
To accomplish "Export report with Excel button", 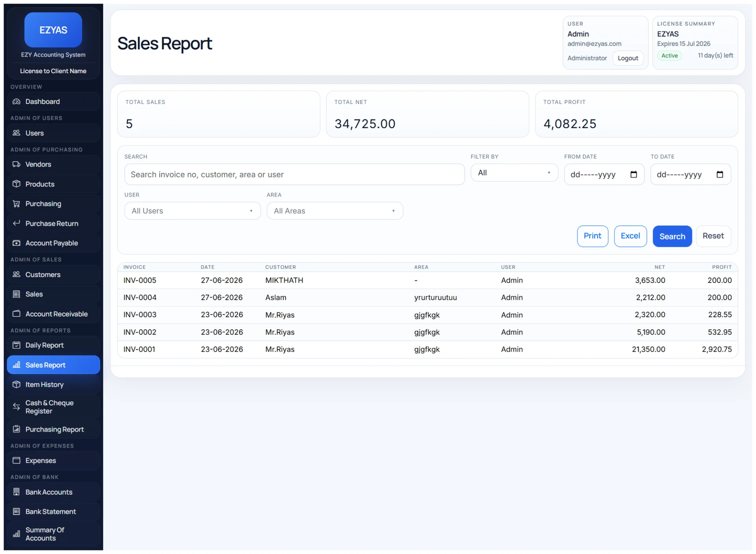I will pos(630,236).
